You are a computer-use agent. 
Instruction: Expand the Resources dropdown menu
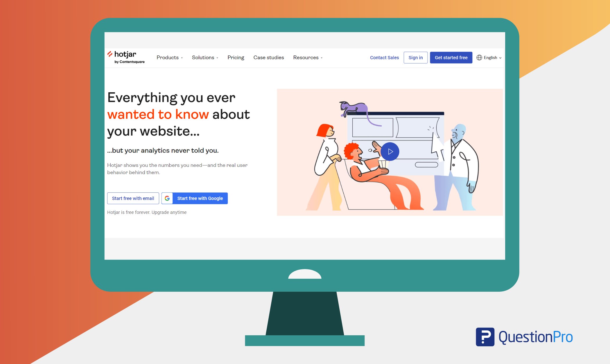coord(307,57)
